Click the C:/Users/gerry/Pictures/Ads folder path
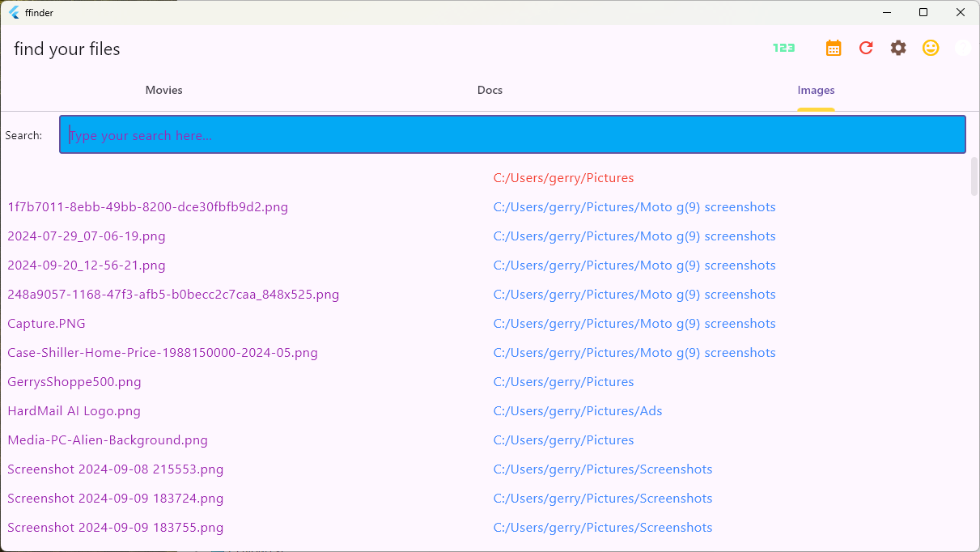This screenshot has width=980, height=552. click(578, 411)
